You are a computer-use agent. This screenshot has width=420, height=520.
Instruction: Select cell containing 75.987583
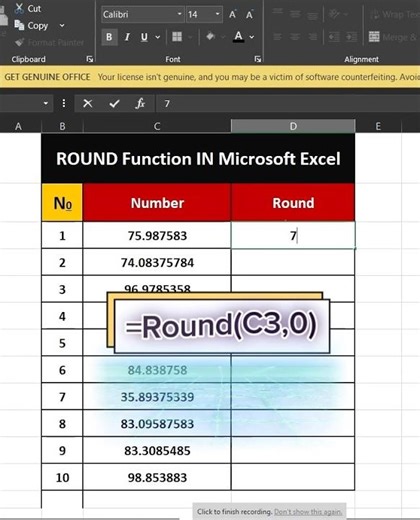click(x=157, y=236)
